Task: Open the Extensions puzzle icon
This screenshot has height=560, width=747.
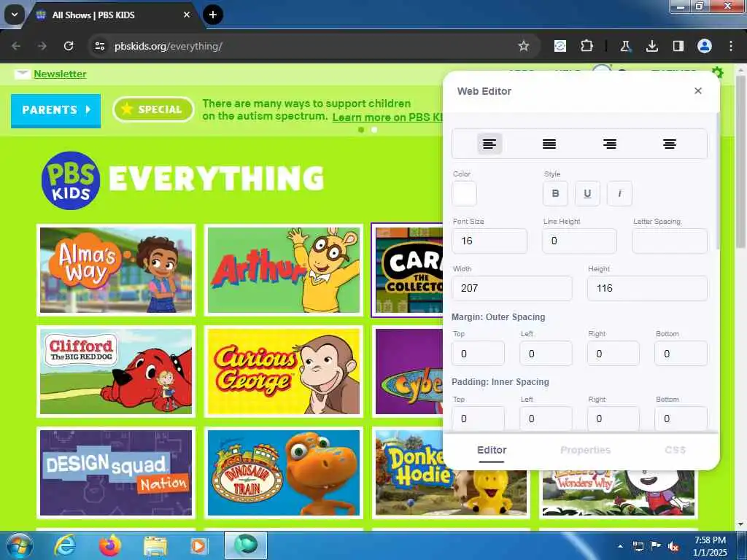Action: (x=587, y=46)
